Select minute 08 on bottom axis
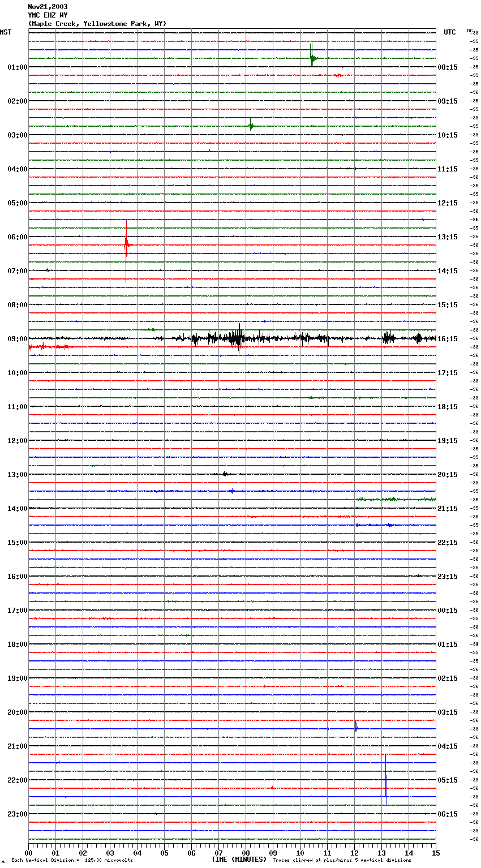Image resolution: width=481 pixels, height=868 pixels. 246,853
